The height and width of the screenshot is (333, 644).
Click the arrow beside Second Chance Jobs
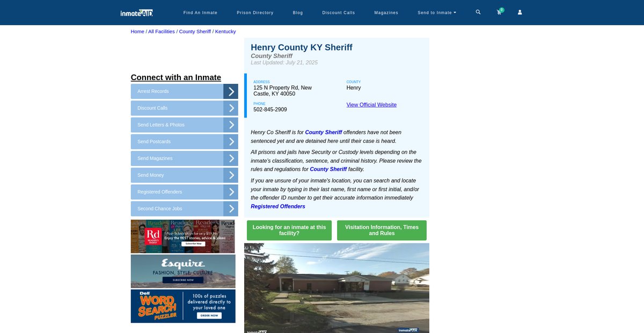[231, 209]
